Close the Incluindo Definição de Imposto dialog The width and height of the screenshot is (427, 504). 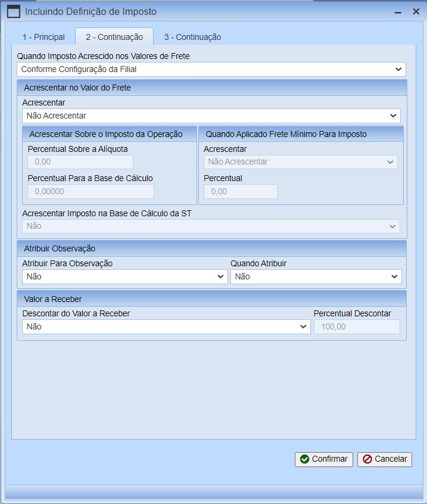(x=416, y=11)
